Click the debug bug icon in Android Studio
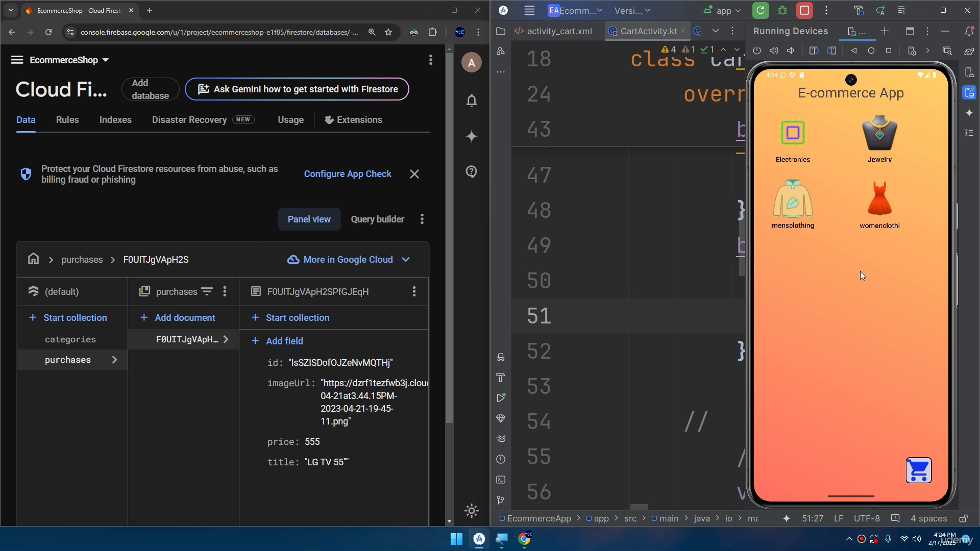Image resolution: width=980 pixels, height=551 pixels. [x=782, y=10]
